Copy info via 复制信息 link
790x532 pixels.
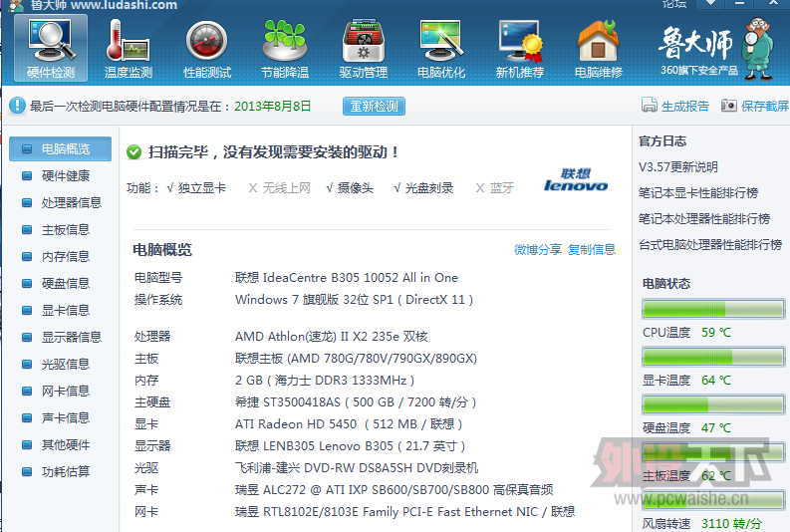click(592, 249)
